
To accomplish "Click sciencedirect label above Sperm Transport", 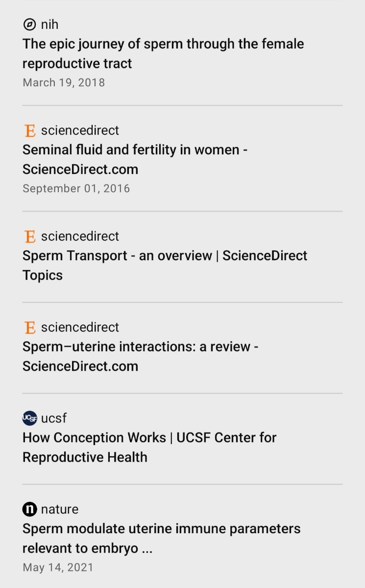I will click(80, 236).
